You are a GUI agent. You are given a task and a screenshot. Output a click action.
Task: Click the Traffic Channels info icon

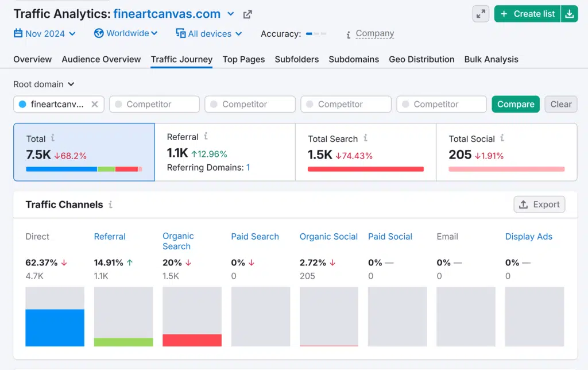[x=111, y=205]
